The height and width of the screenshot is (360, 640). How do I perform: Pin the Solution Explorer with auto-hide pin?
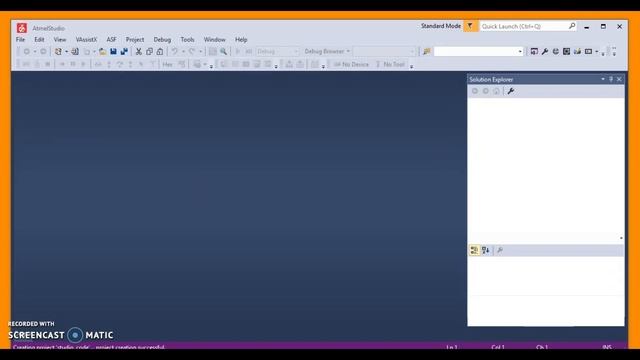(611, 79)
